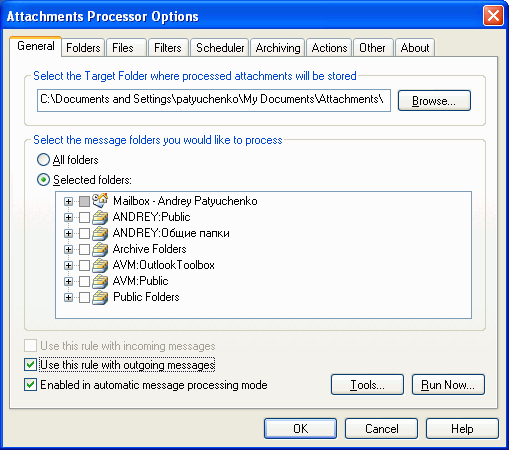Expand the Mailbox - Andrey Patyuchenko tree node
The image size is (509, 450).
click(x=68, y=201)
